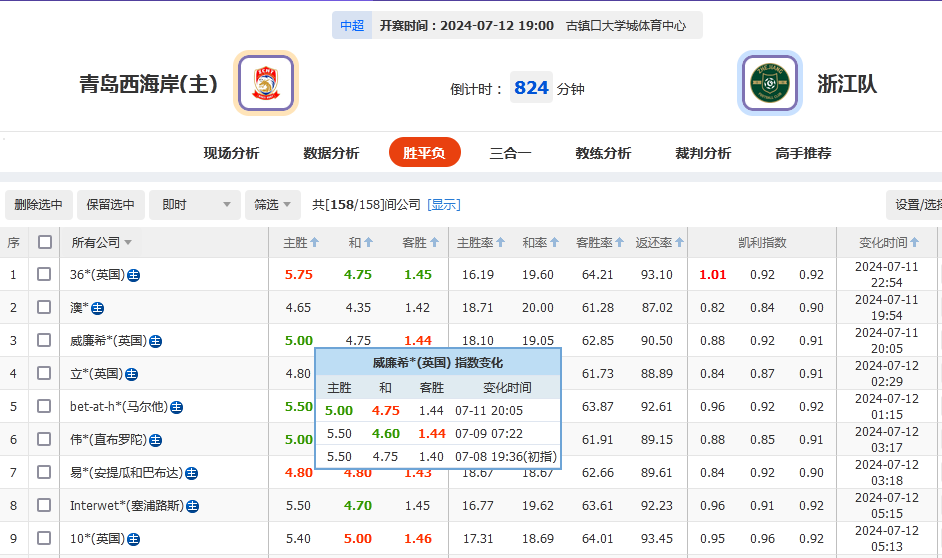The image size is (942, 558).
Task: Open the 即时 dropdown
Action: tap(194, 205)
